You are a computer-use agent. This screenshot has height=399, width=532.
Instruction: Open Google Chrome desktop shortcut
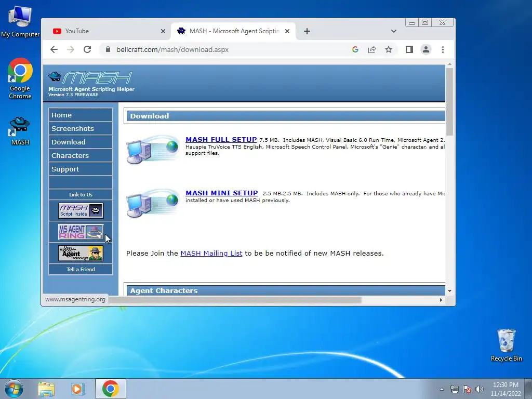pos(20,78)
